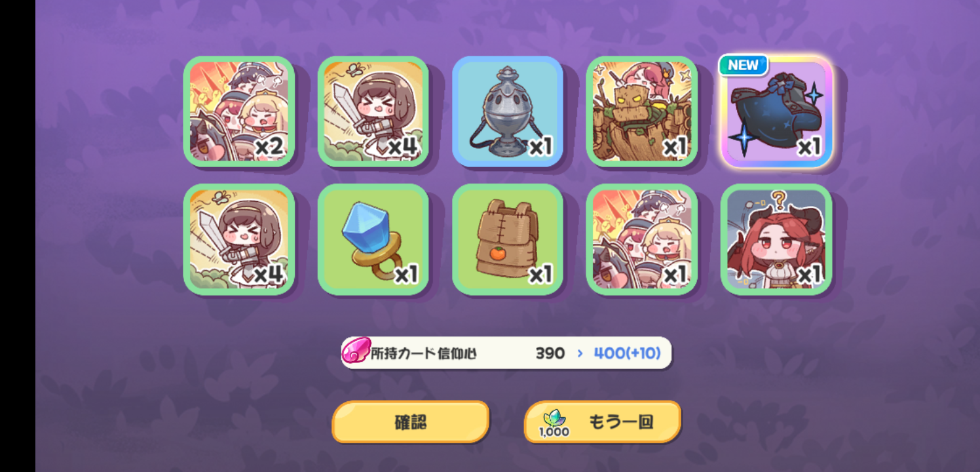Open the crowd card marked x2
This screenshot has height=472, width=980.
pyautogui.click(x=239, y=111)
